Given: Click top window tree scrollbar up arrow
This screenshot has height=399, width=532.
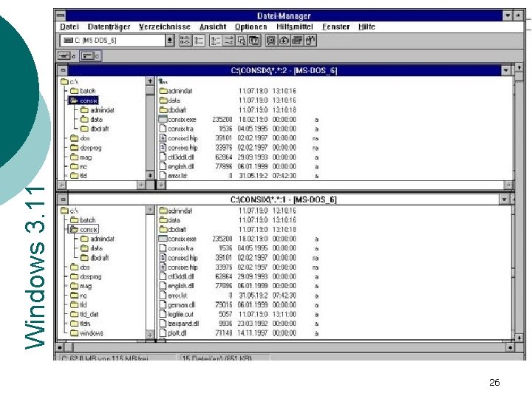Looking at the screenshot, I should coord(150,81).
